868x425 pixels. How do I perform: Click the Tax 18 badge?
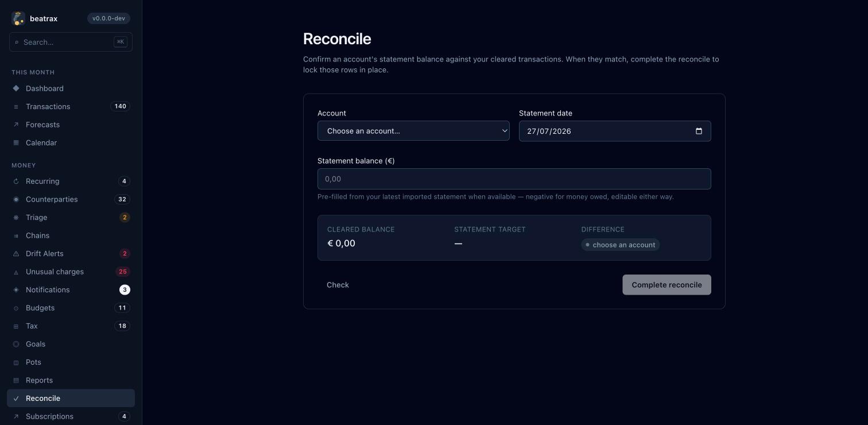tap(122, 326)
